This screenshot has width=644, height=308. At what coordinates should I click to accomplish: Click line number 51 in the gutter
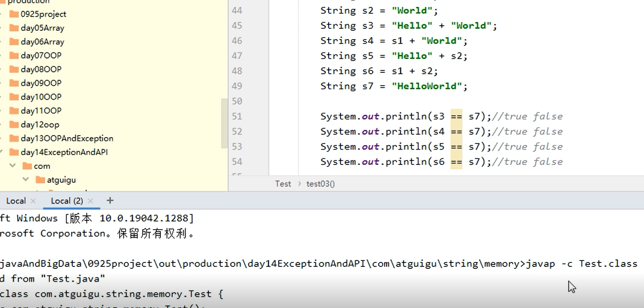(237, 116)
